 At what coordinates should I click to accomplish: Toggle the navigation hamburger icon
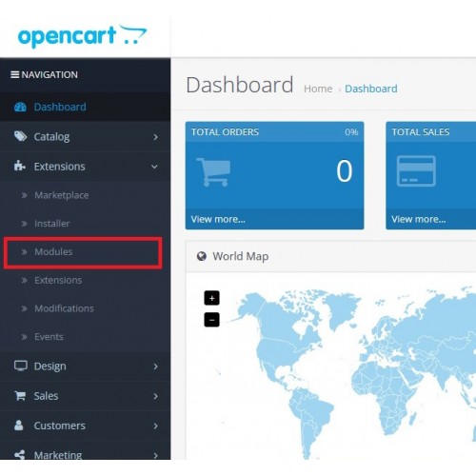point(14,74)
